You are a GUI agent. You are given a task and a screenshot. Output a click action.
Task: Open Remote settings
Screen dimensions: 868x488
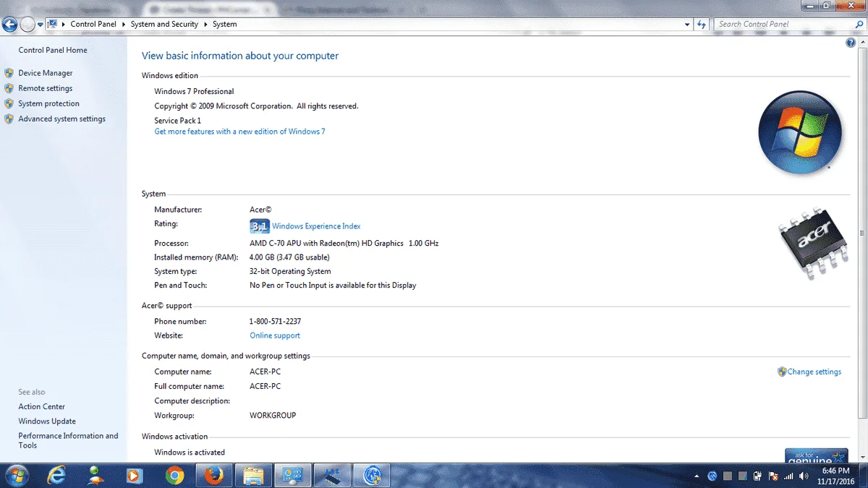pyautogui.click(x=46, y=88)
